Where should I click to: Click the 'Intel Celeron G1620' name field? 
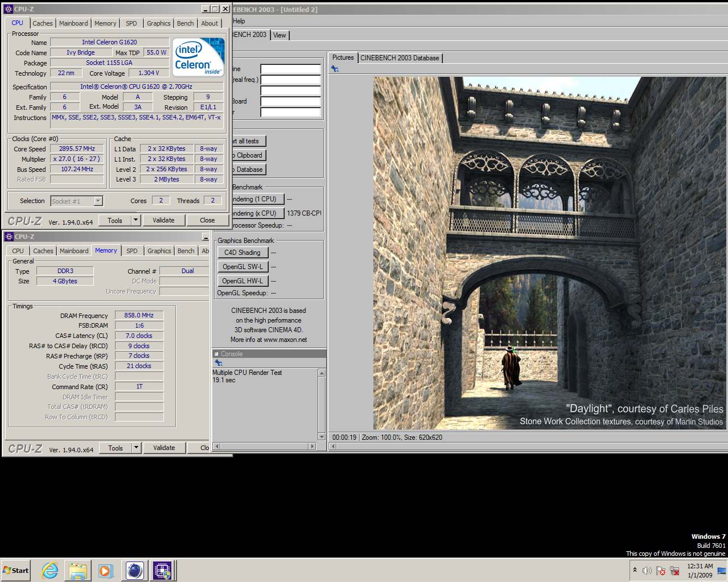pos(109,42)
